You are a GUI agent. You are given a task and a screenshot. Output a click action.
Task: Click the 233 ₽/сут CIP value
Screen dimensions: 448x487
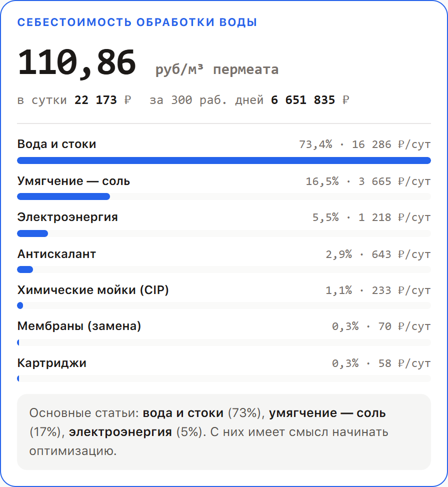click(401, 290)
